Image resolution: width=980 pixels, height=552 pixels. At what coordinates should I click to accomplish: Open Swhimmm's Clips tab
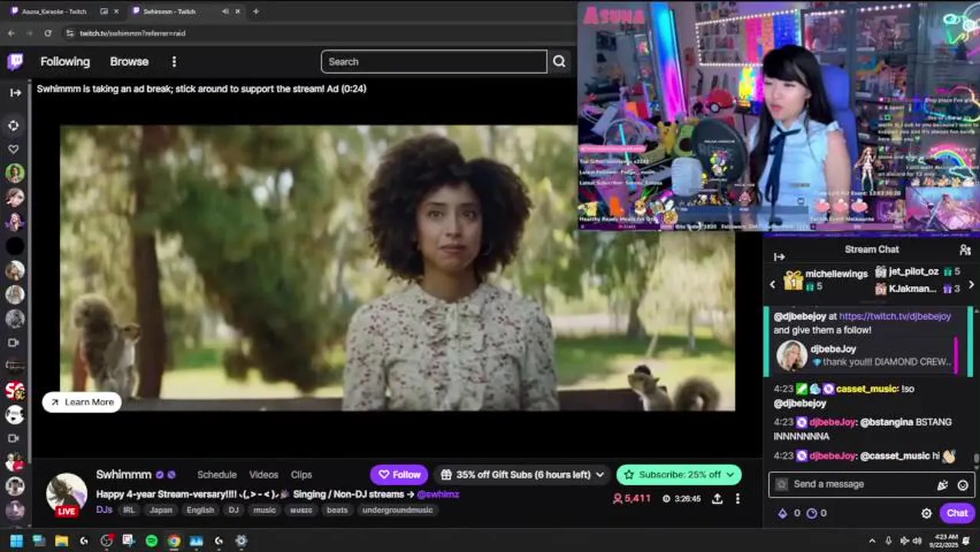301,475
